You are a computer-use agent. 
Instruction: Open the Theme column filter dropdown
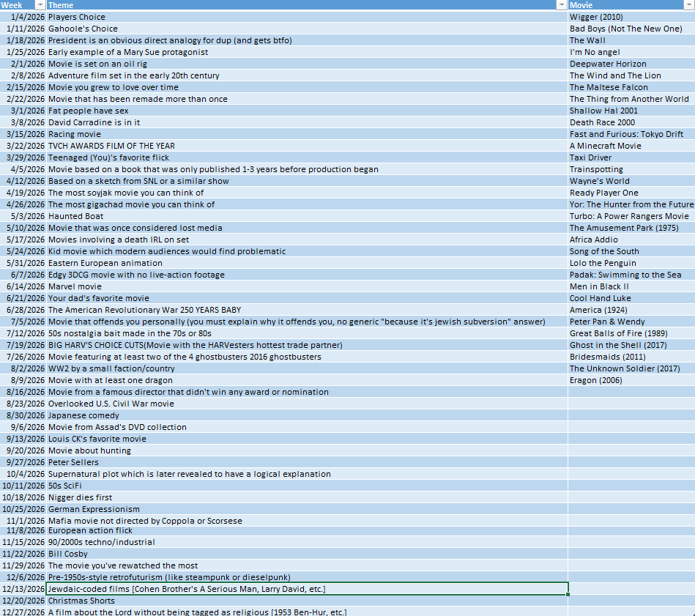click(x=562, y=5)
